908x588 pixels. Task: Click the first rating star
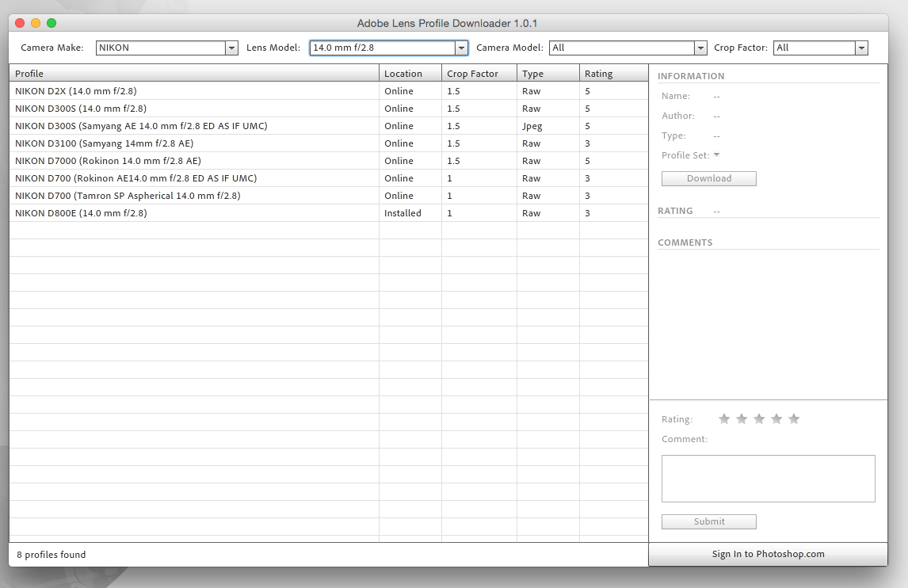pyautogui.click(x=723, y=418)
